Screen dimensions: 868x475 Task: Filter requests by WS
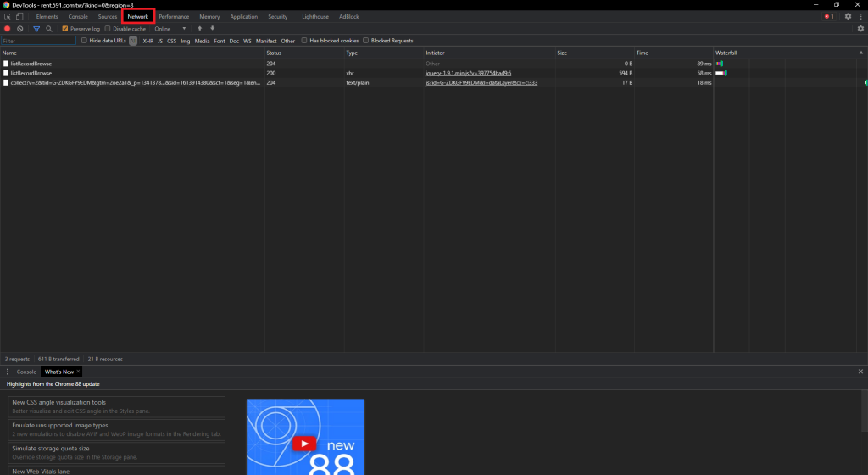pos(247,41)
